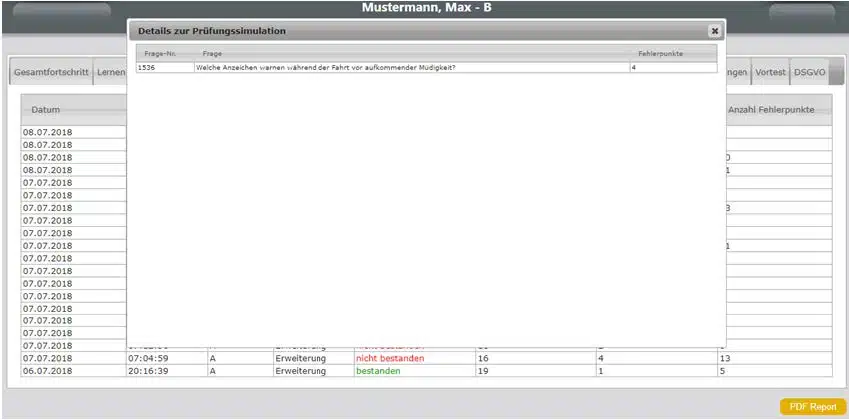Select the DSGVO tab
The height and width of the screenshot is (420, 849).
coord(809,72)
